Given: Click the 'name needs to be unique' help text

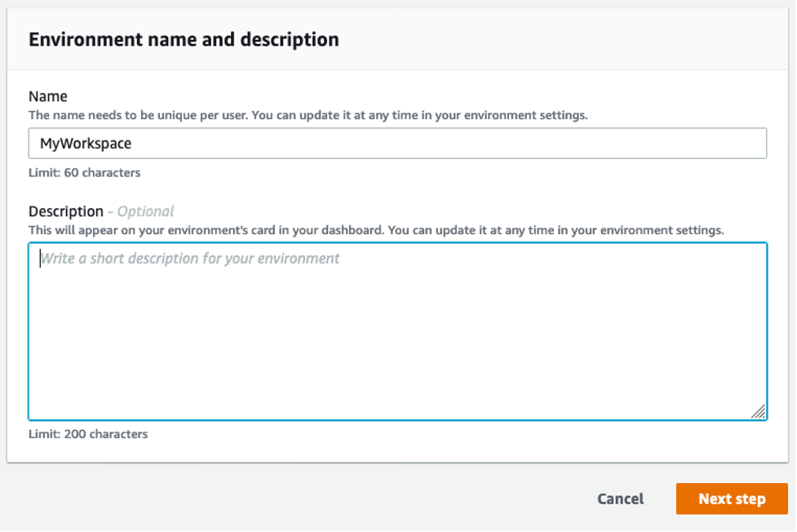Looking at the screenshot, I should pyautogui.click(x=308, y=115).
